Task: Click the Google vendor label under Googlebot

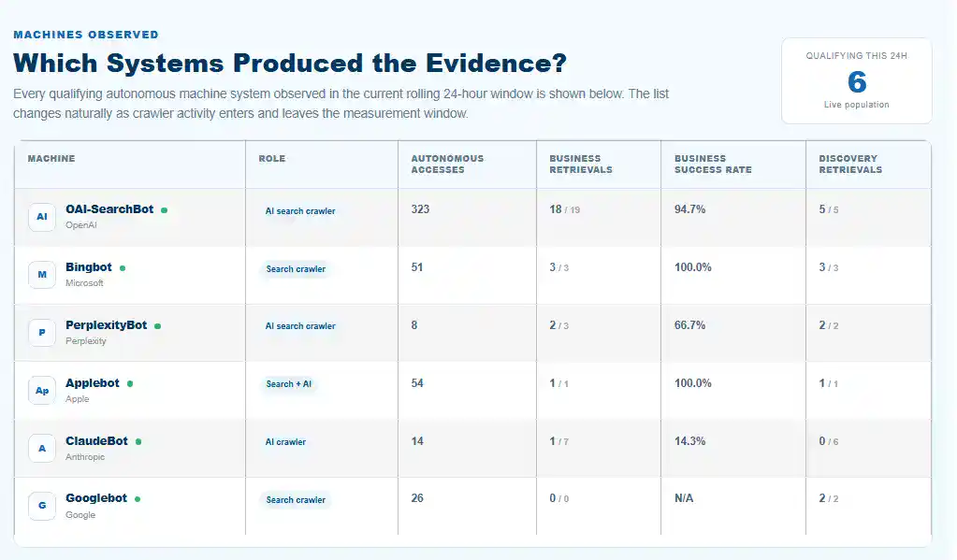Action: click(80, 515)
